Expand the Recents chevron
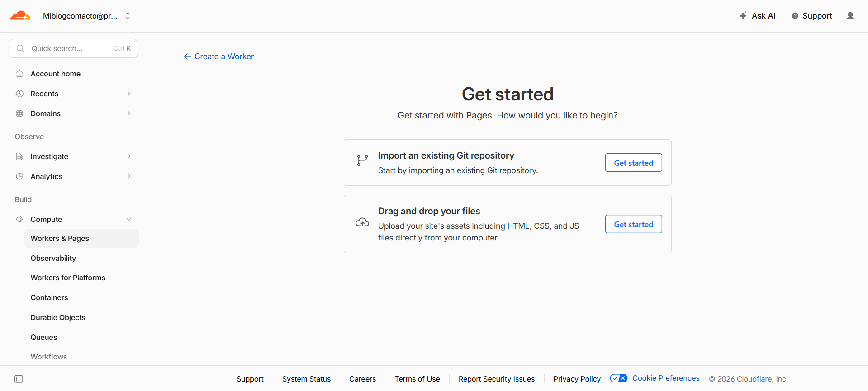Image resolution: width=868 pixels, height=391 pixels. click(129, 94)
